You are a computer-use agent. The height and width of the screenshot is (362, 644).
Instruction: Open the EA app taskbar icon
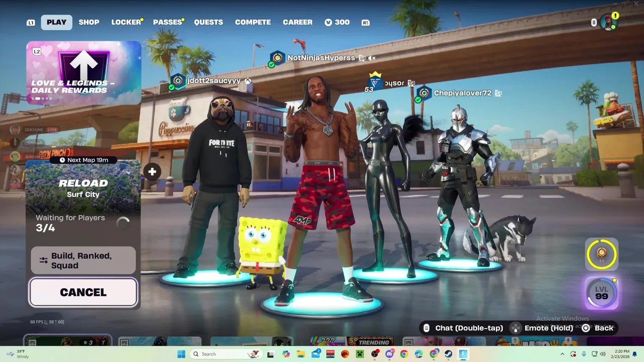click(345, 354)
